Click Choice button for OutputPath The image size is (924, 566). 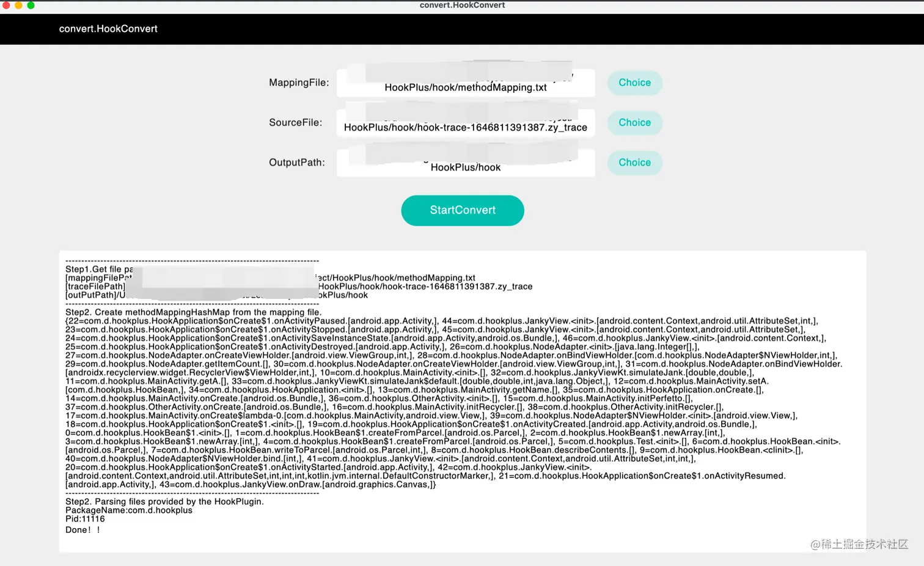(x=634, y=163)
